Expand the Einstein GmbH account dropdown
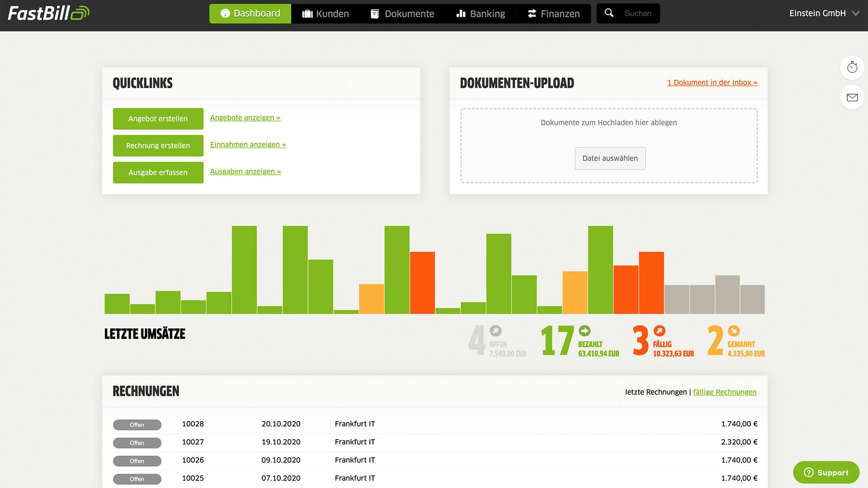This screenshot has height=488, width=868. tap(824, 14)
